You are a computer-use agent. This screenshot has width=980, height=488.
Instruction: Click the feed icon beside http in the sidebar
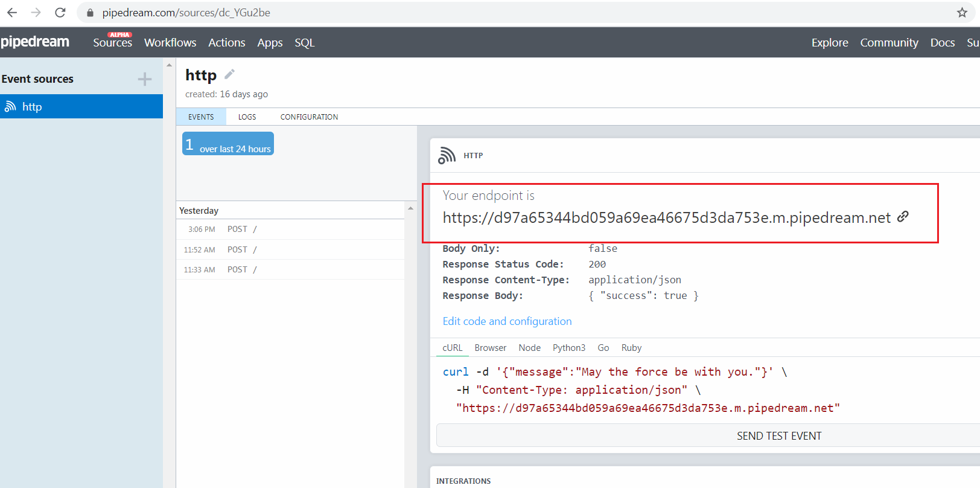10,106
